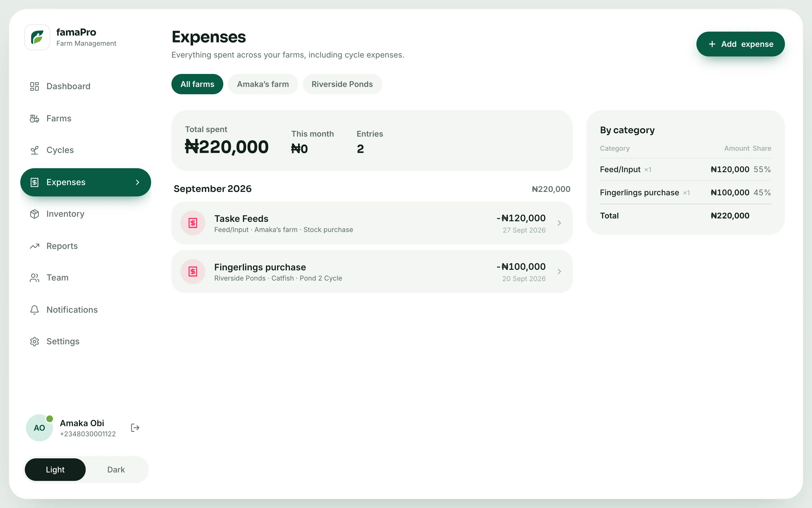Click the Farms tractor icon
812x508 pixels.
coord(35,118)
